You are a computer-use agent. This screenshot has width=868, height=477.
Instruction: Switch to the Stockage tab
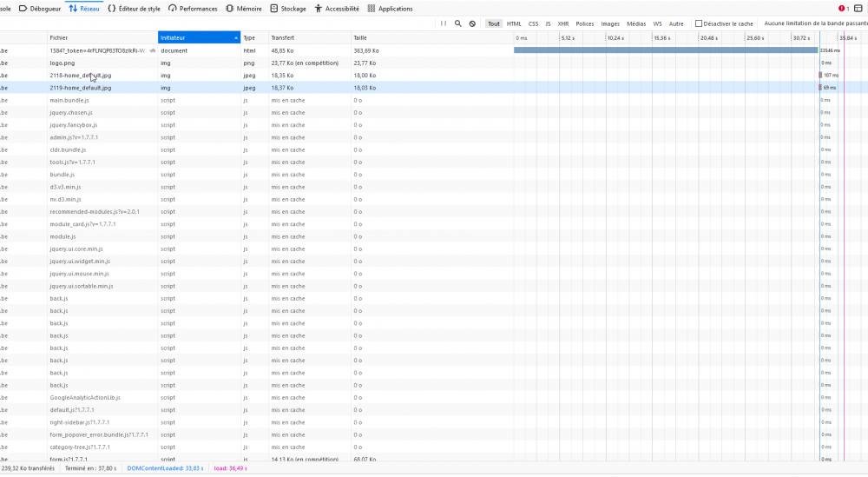pos(288,9)
